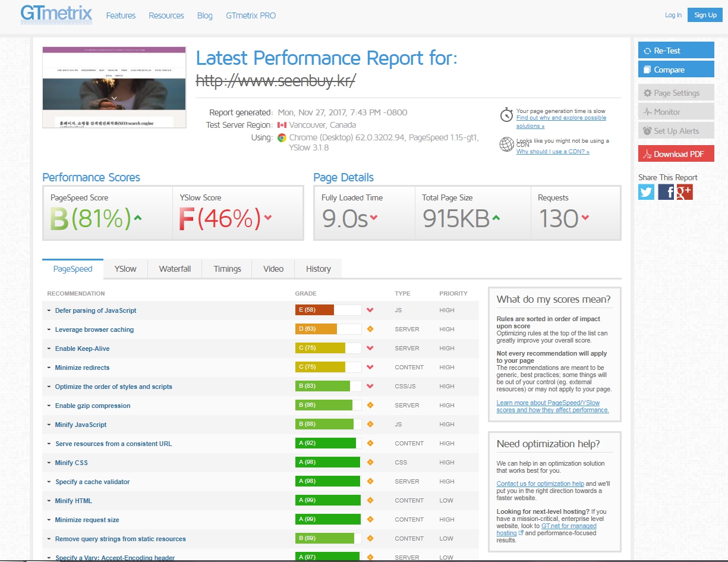The width and height of the screenshot is (728, 562).
Task: Expand the Minify CSS recommendation row
Action: click(x=71, y=463)
